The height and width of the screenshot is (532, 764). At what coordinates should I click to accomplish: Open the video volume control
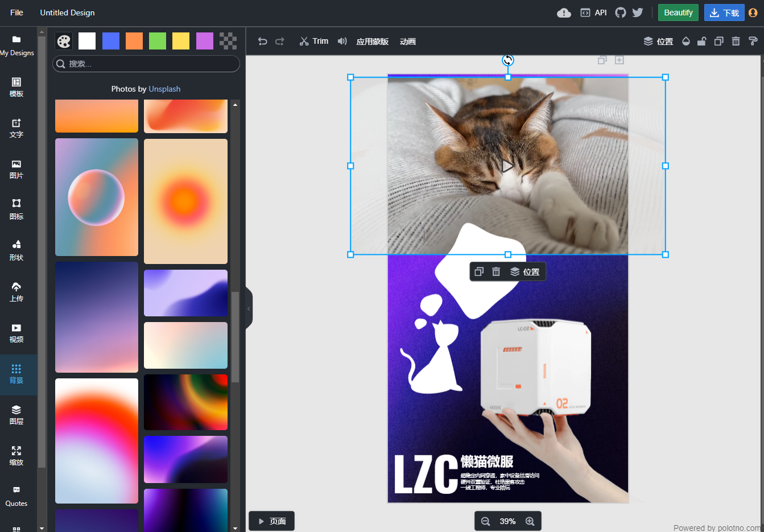342,41
